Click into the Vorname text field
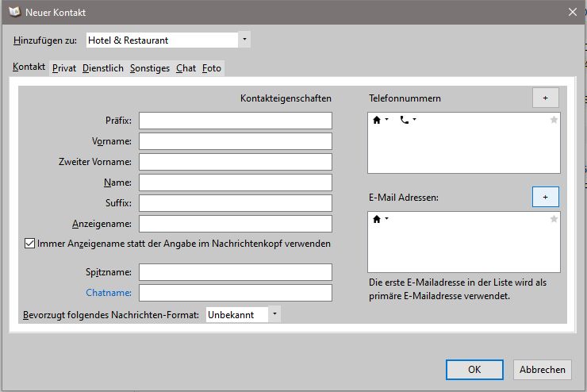The image size is (587, 392). coord(236,141)
